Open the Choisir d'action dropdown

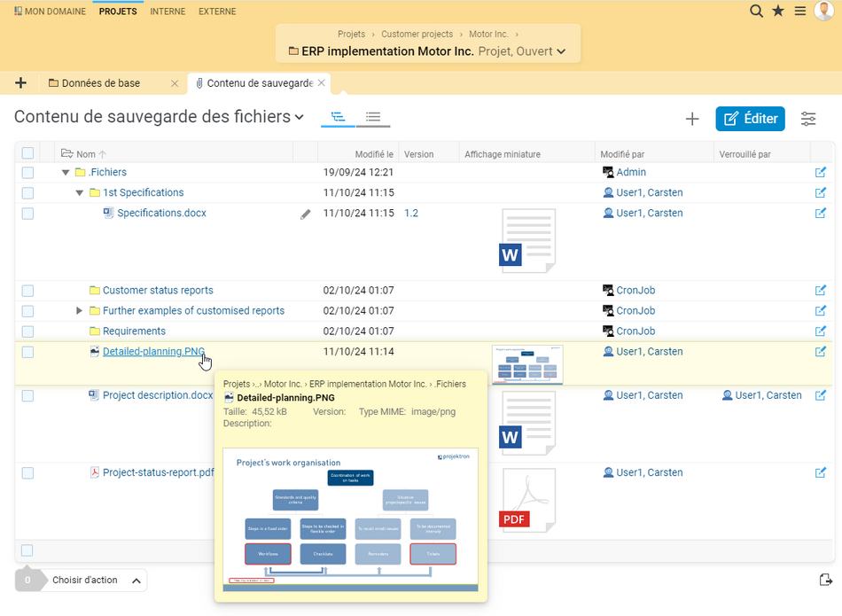96,581
